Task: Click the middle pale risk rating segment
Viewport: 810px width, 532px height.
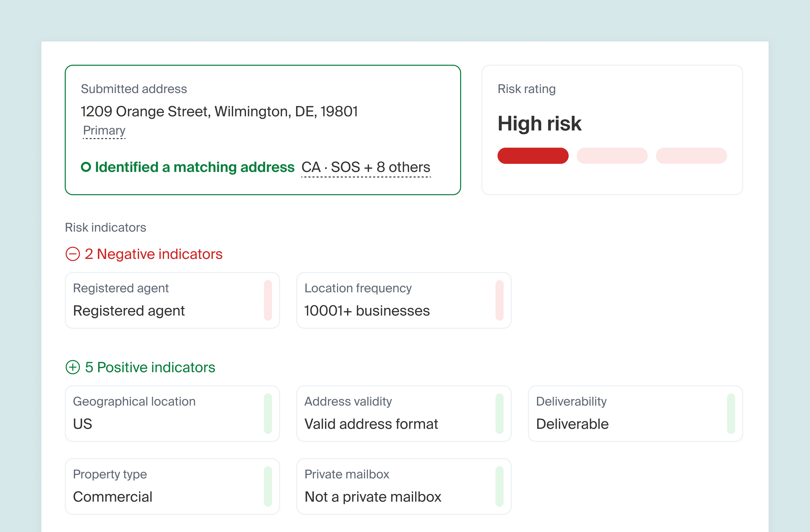Action: [x=612, y=156]
